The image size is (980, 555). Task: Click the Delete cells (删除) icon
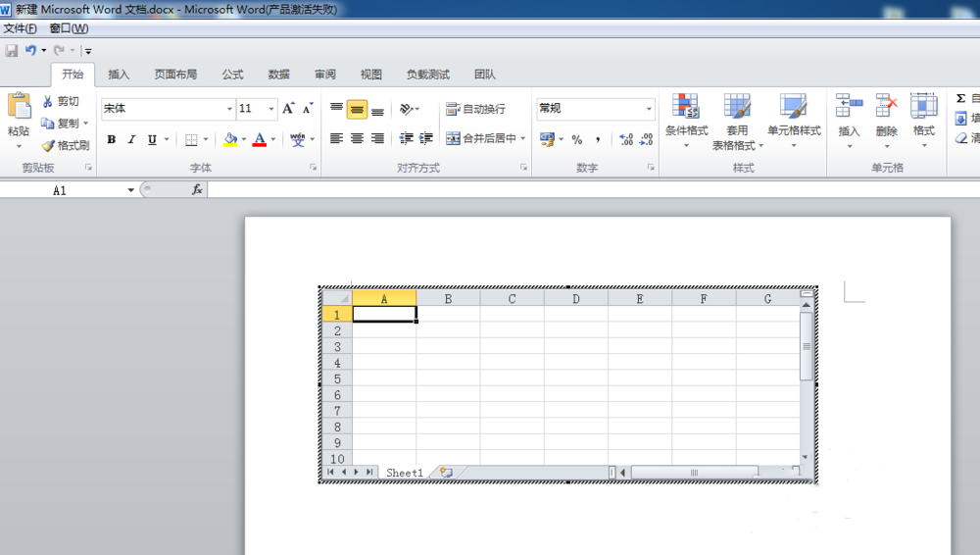click(886, 105)
